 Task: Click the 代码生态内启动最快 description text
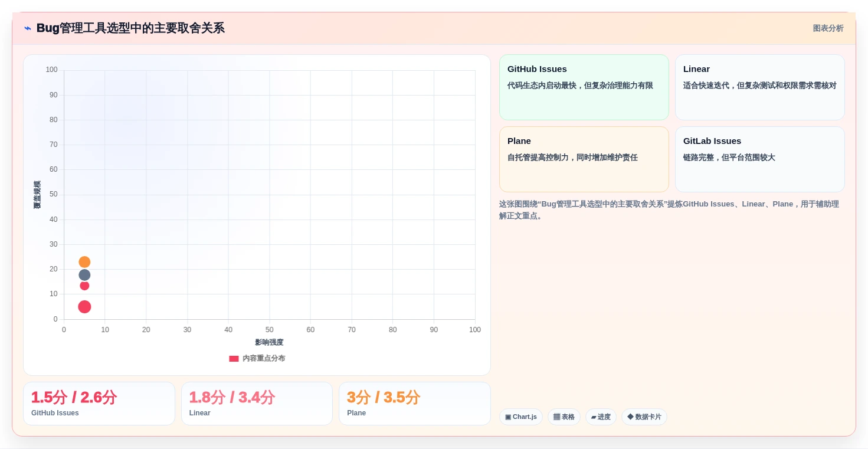(x=580, y=86)
